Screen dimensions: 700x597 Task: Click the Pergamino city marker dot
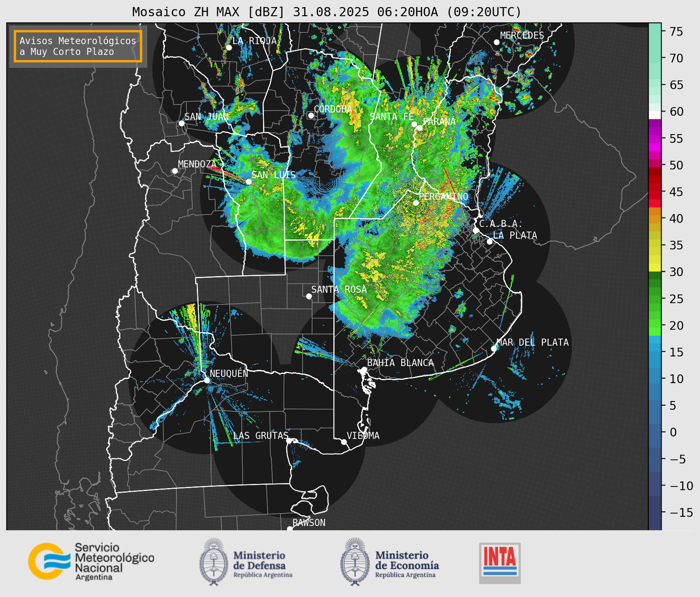[x=416, y=203]
